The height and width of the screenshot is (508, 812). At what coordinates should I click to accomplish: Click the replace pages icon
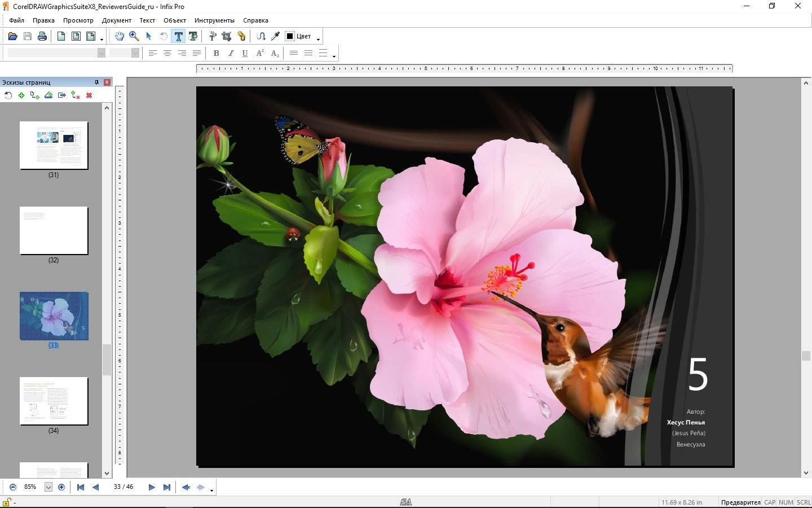pyautogui.click(x=76, y=95)
